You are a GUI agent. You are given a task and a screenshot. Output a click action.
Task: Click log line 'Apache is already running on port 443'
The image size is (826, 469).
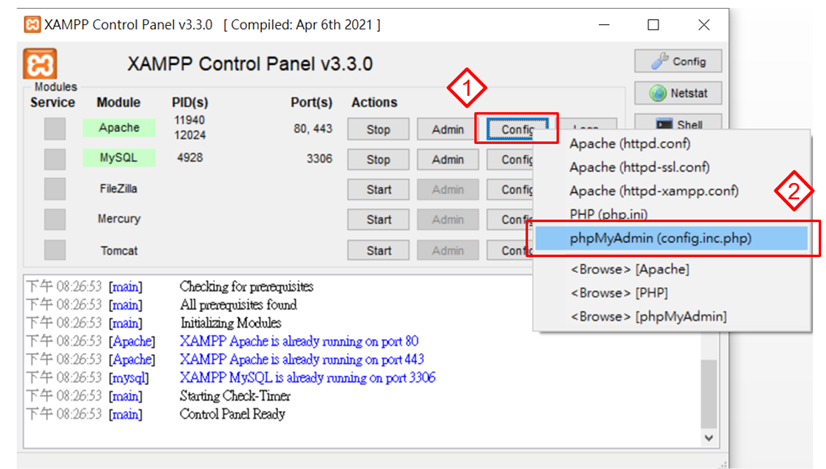click(x=302, y=359)
